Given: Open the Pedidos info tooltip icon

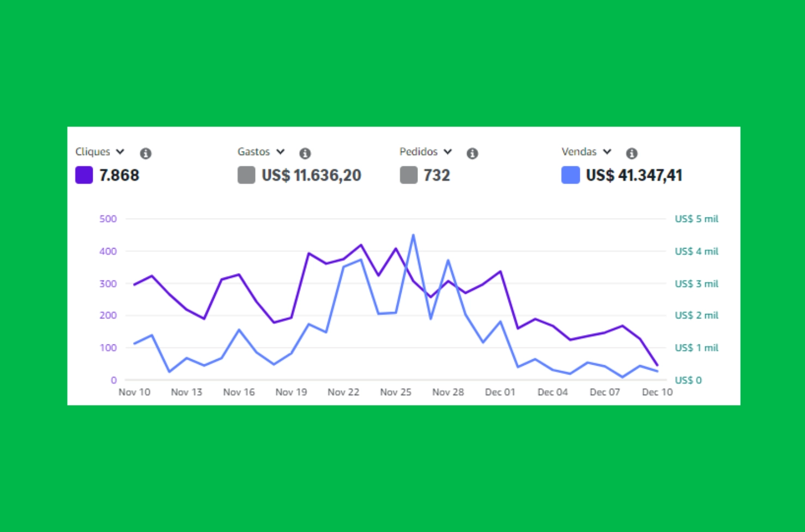Looking at the screenshot, I should 473,153.
